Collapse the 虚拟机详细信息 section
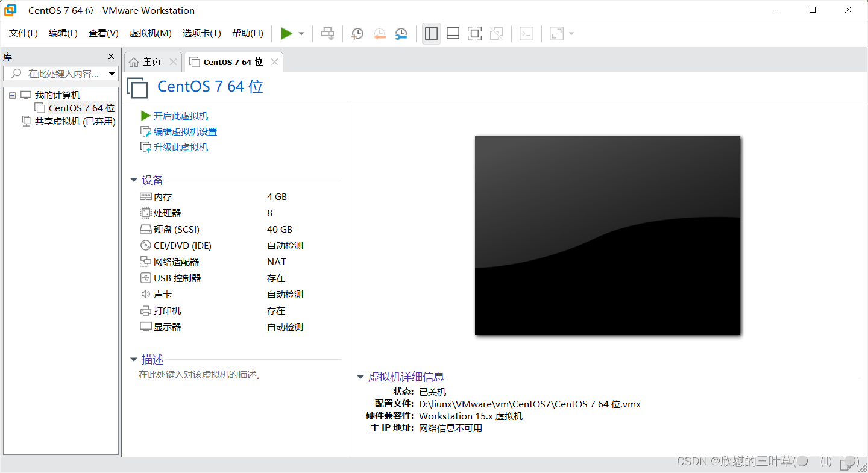 360,377
